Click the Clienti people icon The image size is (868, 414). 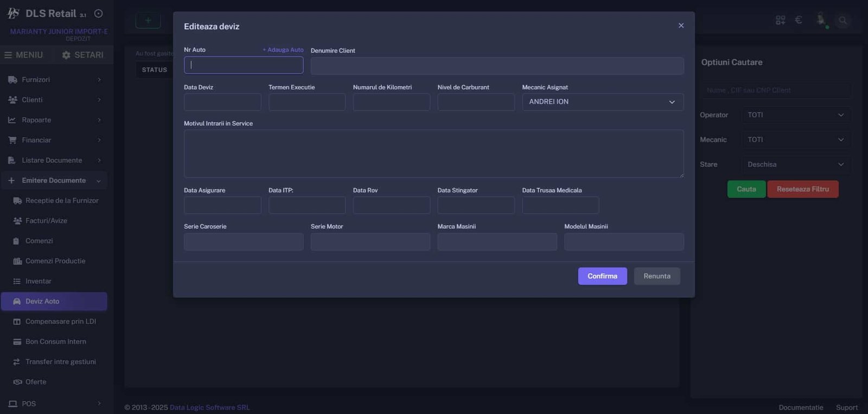pos(12,100)
